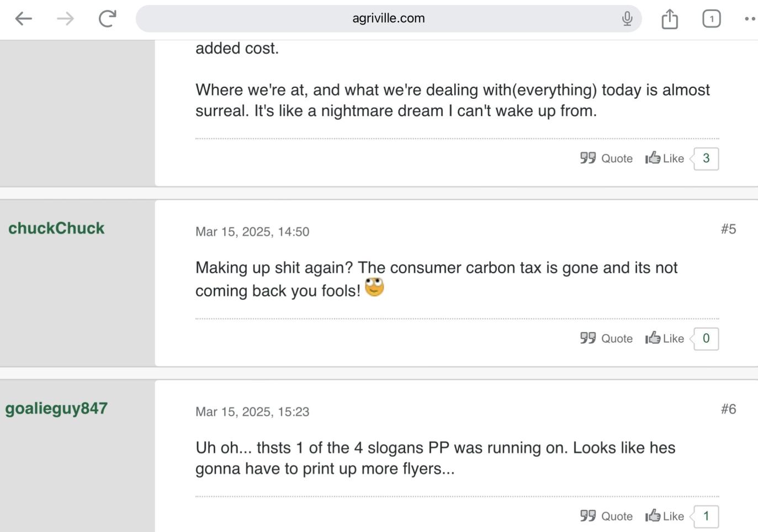Image resolution: width=758 pixels, height=532 pixels.
Task: View who liked the 3-like post
Action: coord(706,158)
